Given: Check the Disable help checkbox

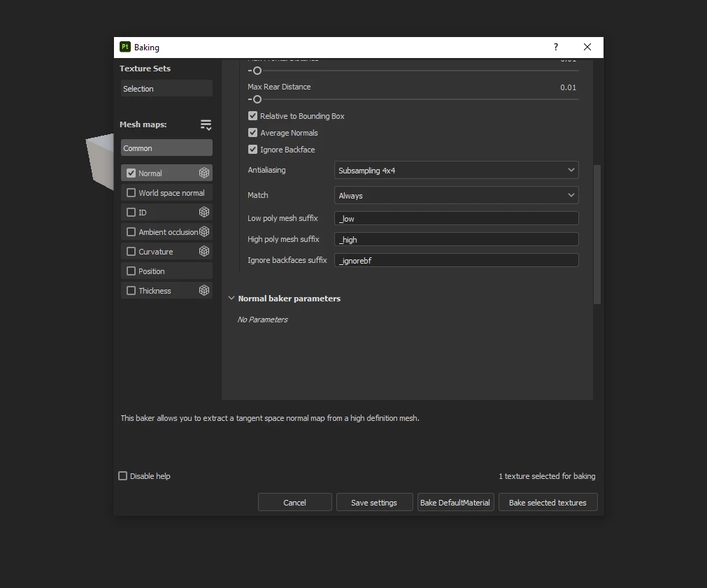Looking at the screenshot, I should [122, 475].
